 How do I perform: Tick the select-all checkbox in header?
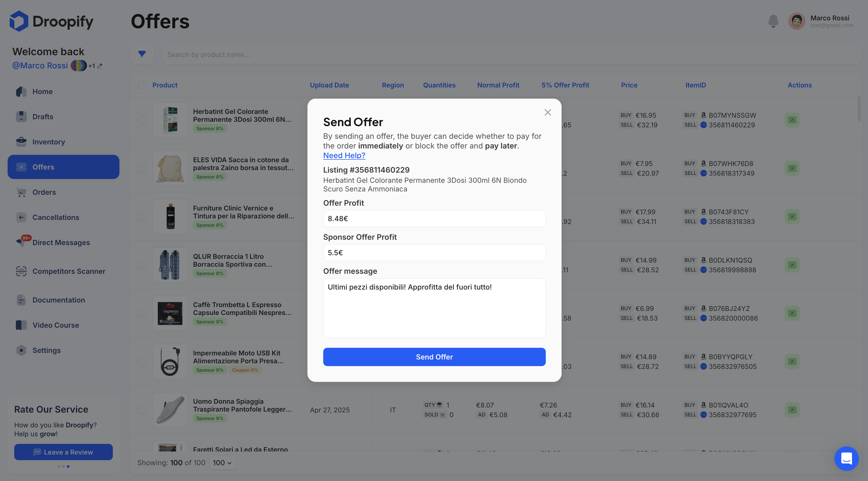(x=142, y=85)
